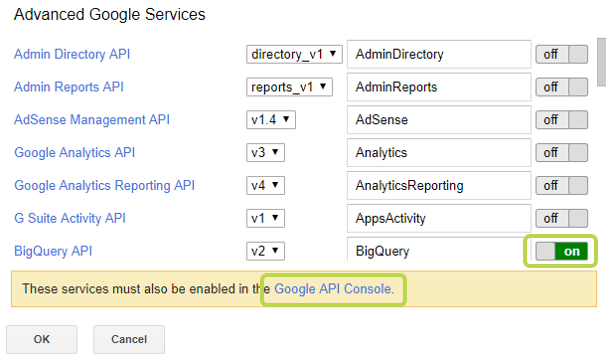Open the Google Analytics API link
614x361 pixels.
tap(74, 153)
